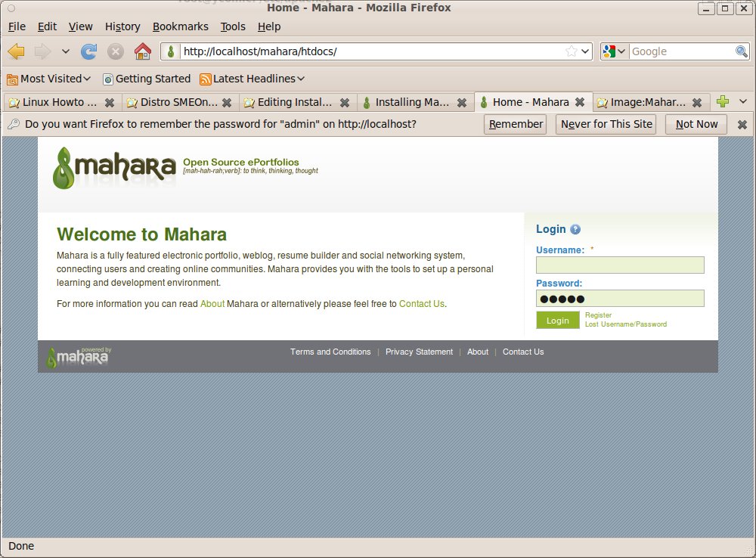Show the list of all tabs
This screenshot has height=558, width=756.
click(x=743, y=102)
